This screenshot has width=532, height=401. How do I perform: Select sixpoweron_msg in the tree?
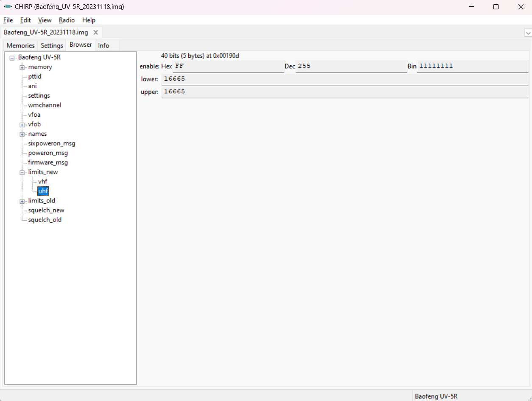tap(52, 143)
